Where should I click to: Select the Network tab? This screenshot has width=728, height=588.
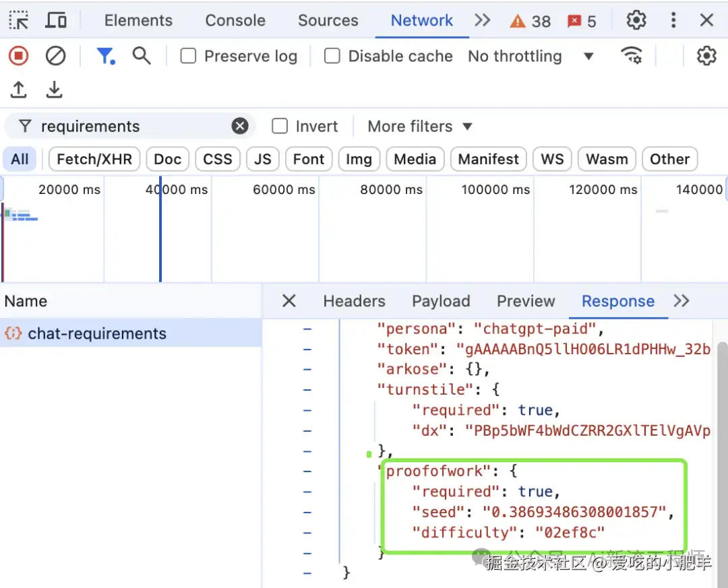[421, 20]
